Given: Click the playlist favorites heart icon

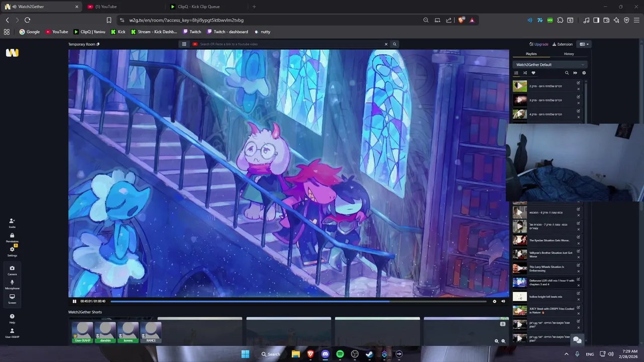Looking at the screenshot, I should (x=533, y=73).
